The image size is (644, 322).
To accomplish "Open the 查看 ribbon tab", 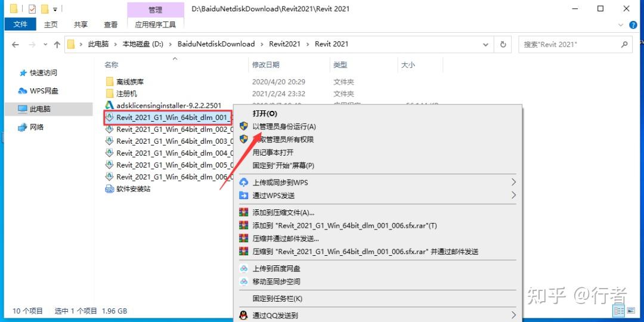I will [110, 24].
